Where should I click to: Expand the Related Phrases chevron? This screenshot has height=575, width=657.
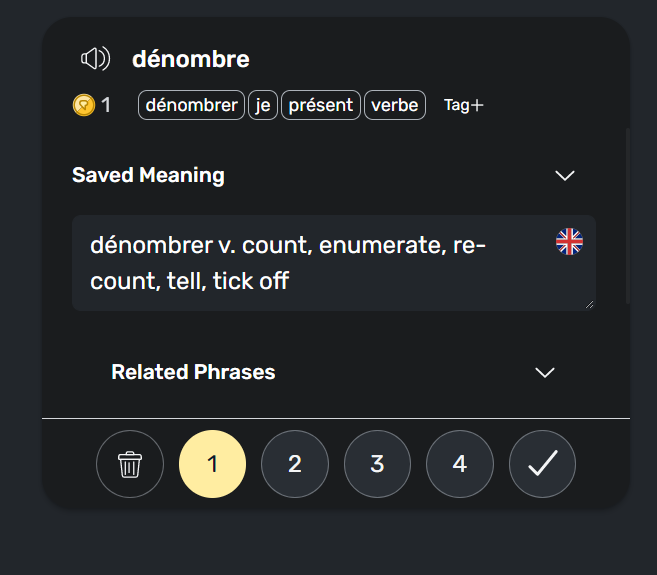pos(545,373)
